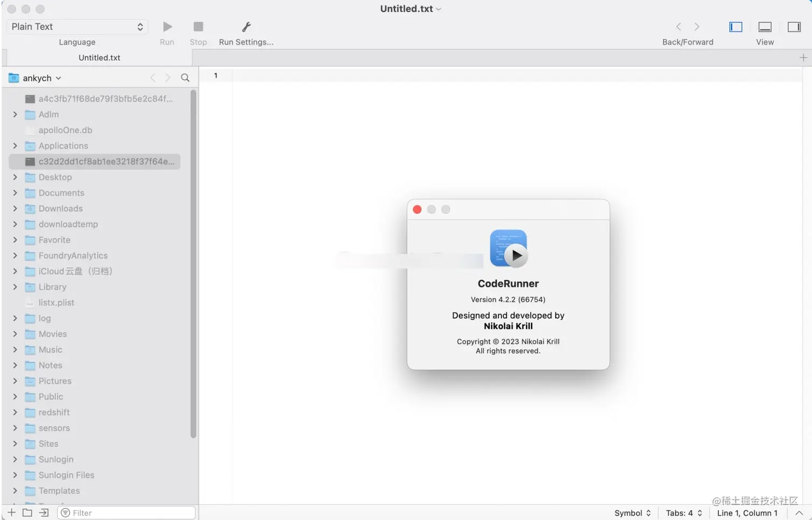Expand bottom panel with chevron-up icon
This screenshot has width=812, height=520.
click(x=799, y=513)
